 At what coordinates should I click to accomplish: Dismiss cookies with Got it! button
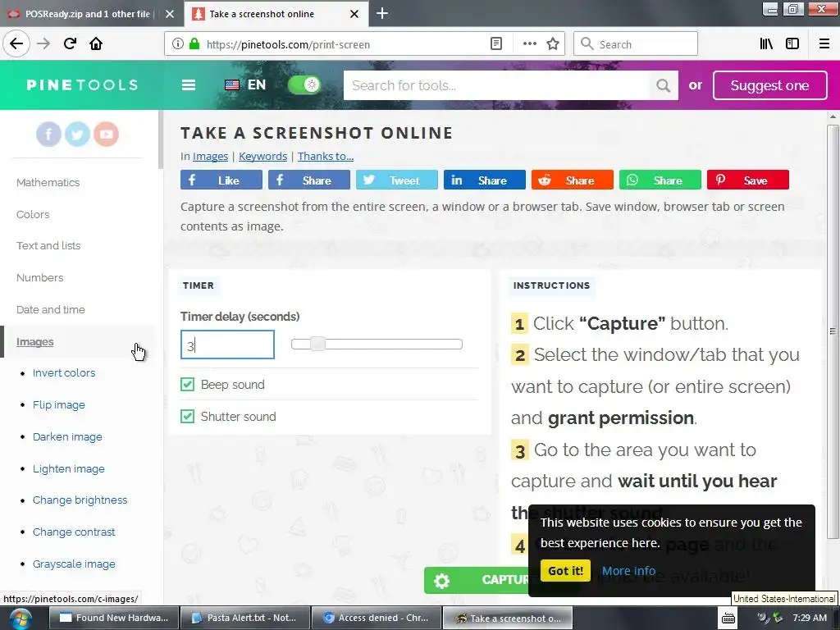[x=565, y=571]
